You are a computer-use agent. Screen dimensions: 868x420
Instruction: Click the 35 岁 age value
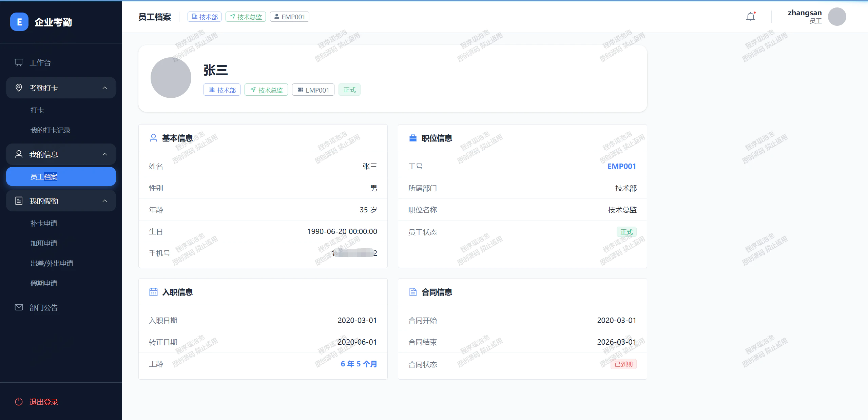click(x=368, y=210)
